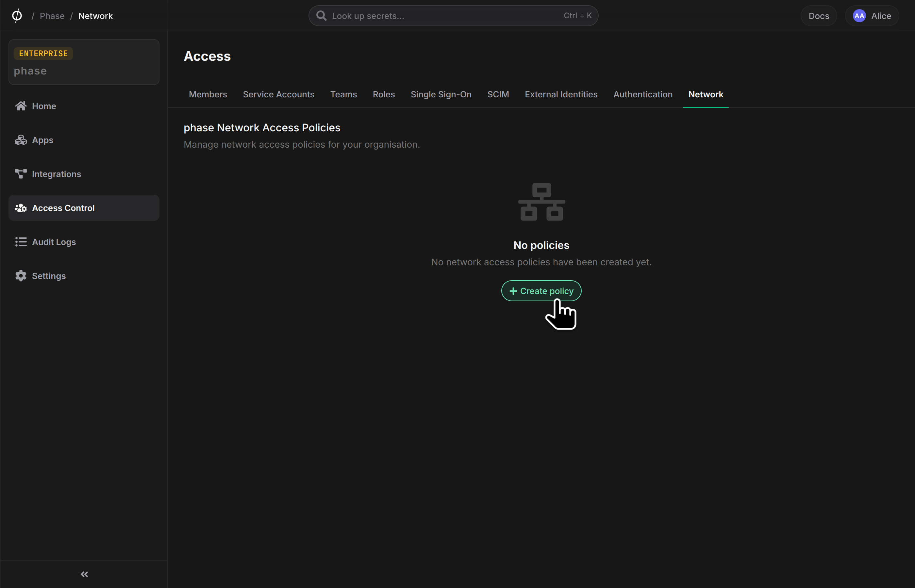Image resolution: width=915 pixels, height=588 pixels.
Task: Open the Settings sidebar item
Action: point(84,276)
